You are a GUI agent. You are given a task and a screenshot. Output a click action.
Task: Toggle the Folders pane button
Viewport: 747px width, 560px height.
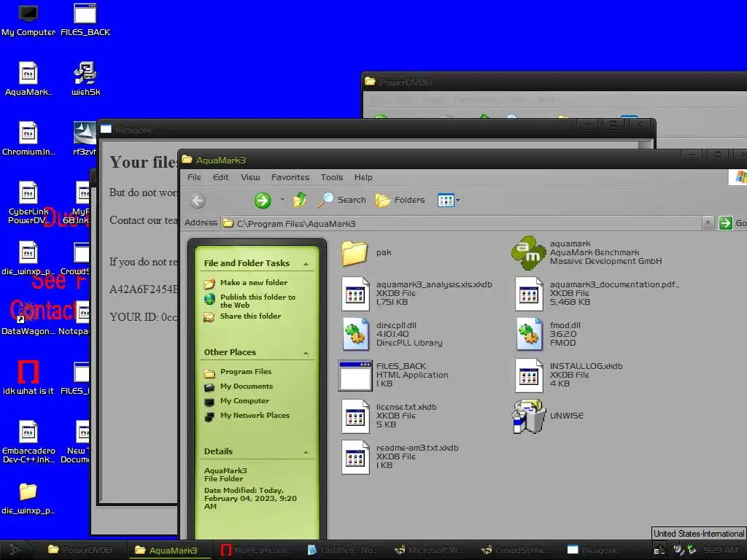400,200
